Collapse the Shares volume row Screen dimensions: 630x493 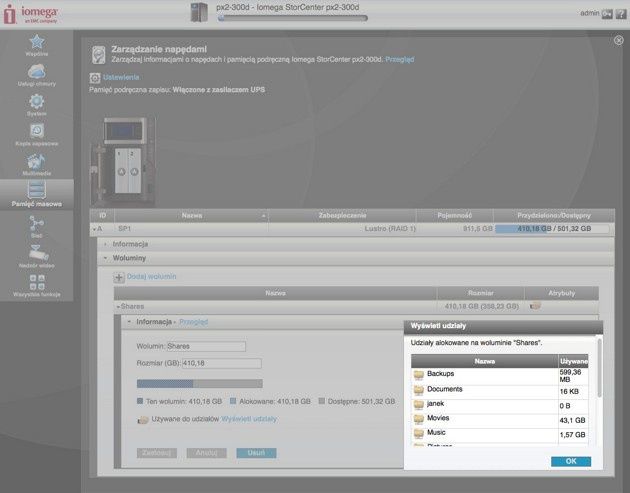[118, 307]
